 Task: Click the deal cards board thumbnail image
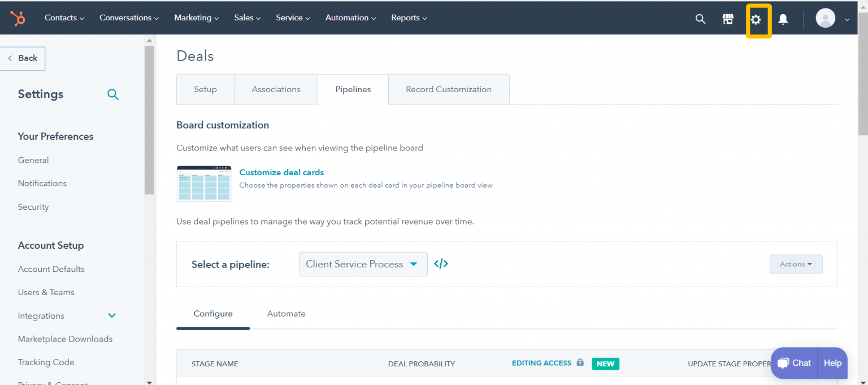click(x=203, y=183)
